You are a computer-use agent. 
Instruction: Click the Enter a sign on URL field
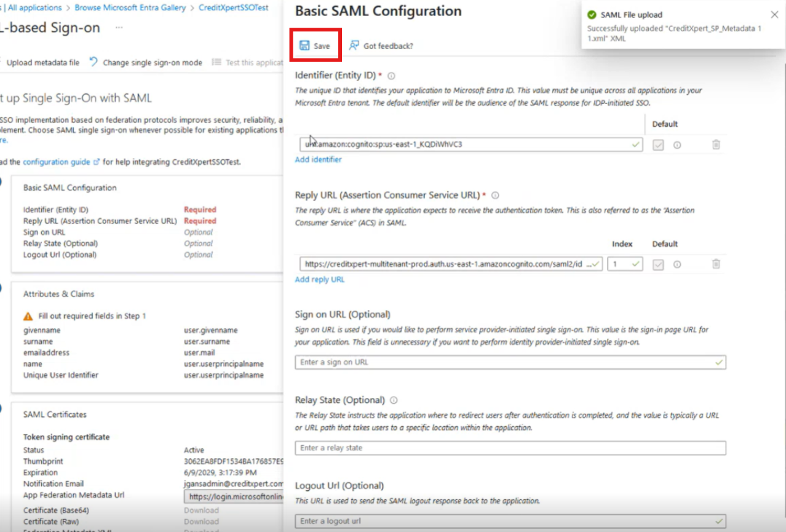[x=510, y=362]
